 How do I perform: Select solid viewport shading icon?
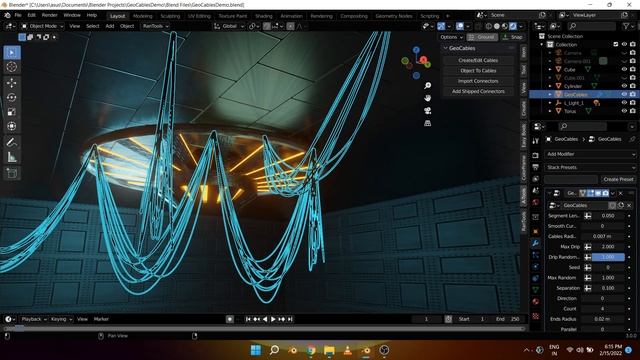497,26
